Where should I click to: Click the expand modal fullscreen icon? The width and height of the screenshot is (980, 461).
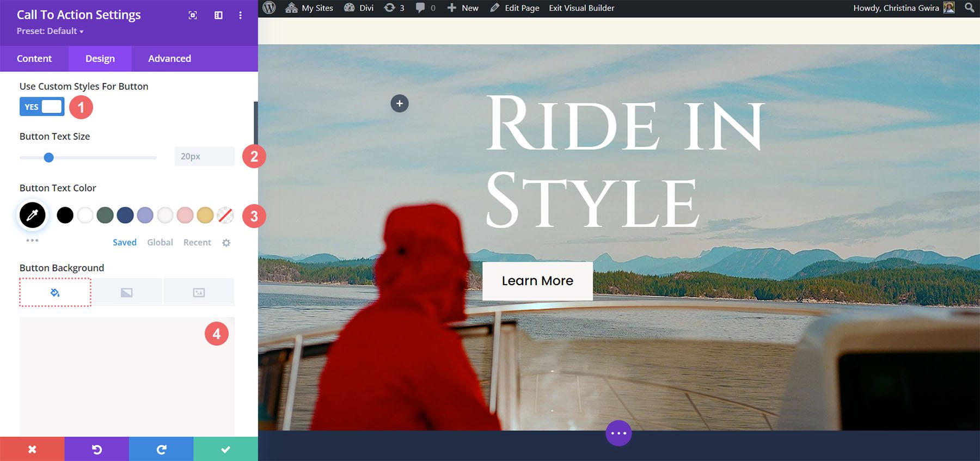(x=193, y=15)
